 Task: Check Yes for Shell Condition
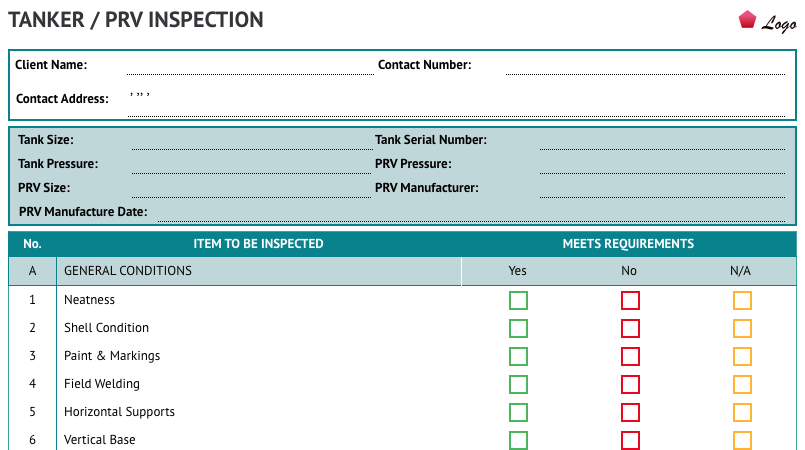coord(518,328)
